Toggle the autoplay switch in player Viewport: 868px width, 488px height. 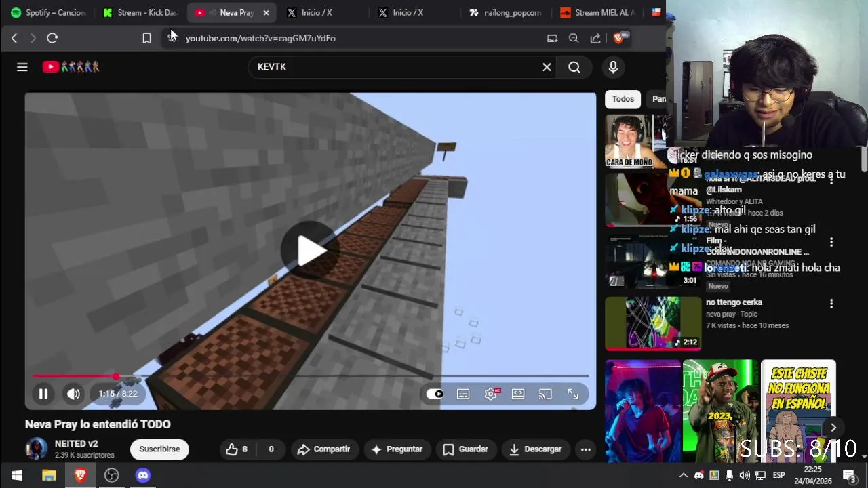[435, 394]
